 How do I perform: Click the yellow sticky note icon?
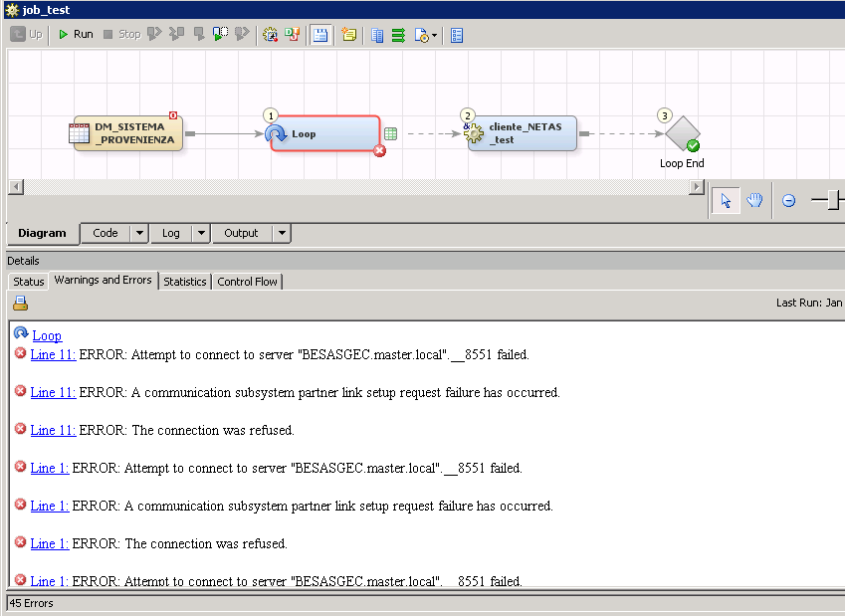point(347,35)
